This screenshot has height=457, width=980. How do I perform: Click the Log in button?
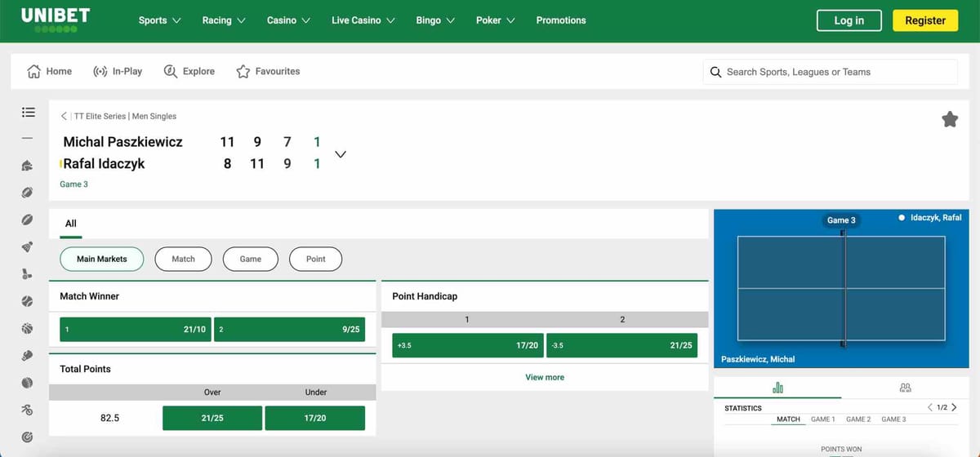849,20
